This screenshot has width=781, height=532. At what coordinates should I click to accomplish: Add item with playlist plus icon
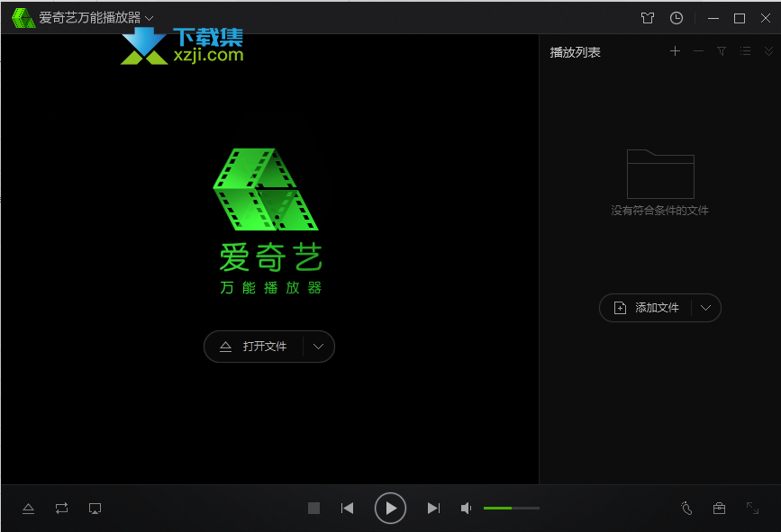(675, 50)
